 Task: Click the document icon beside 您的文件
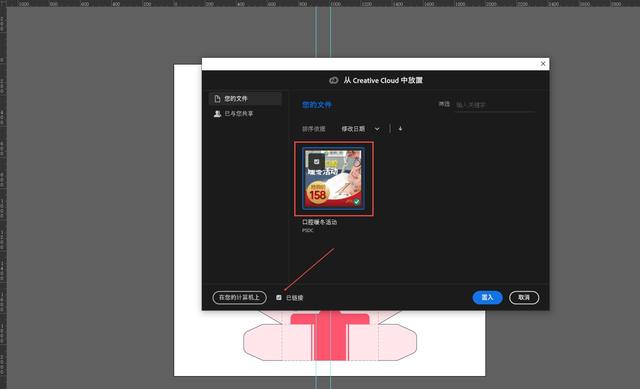pyautogui.click(x=217, y=98)
